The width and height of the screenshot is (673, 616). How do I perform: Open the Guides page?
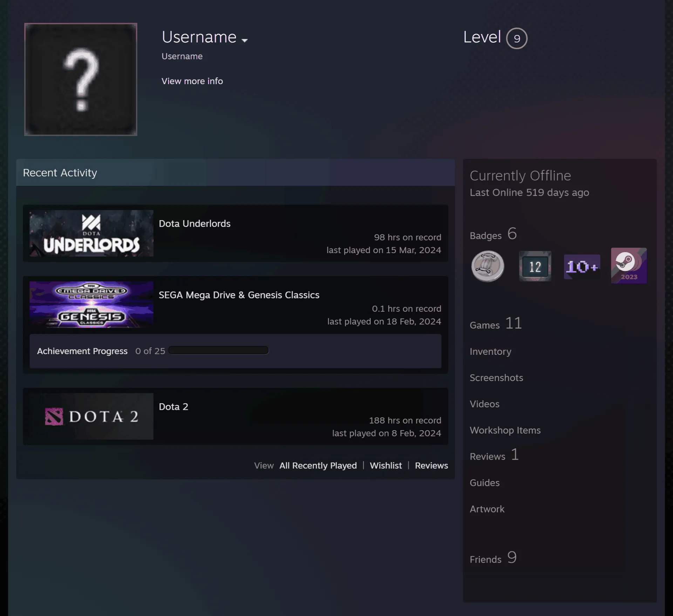(484, 483)
